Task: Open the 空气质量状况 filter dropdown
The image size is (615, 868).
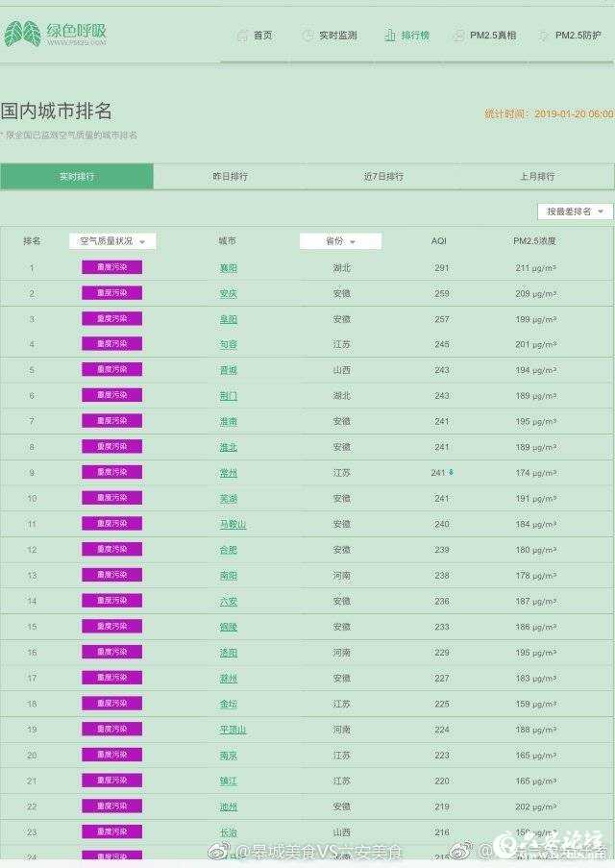Action: click(x=112, y=241)
